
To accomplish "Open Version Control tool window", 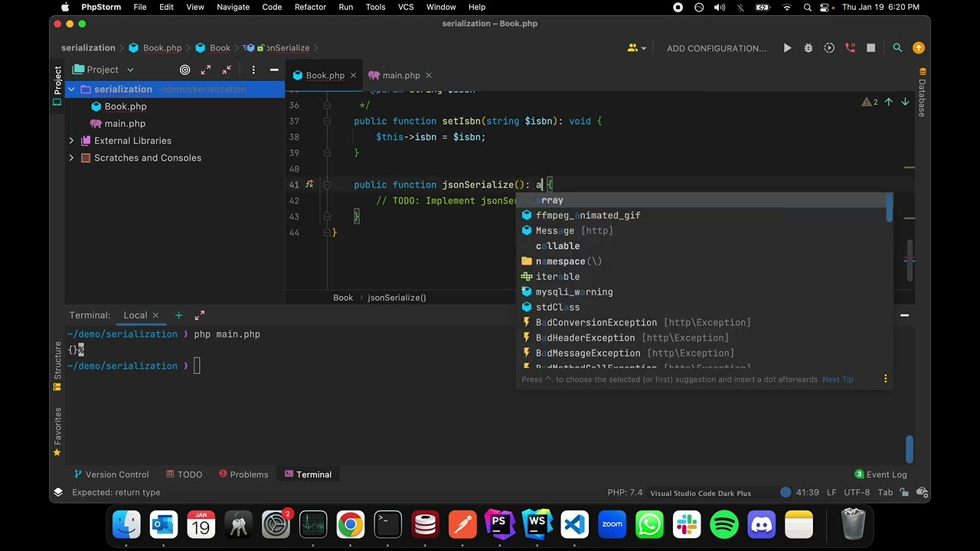I will click(111, 474).
